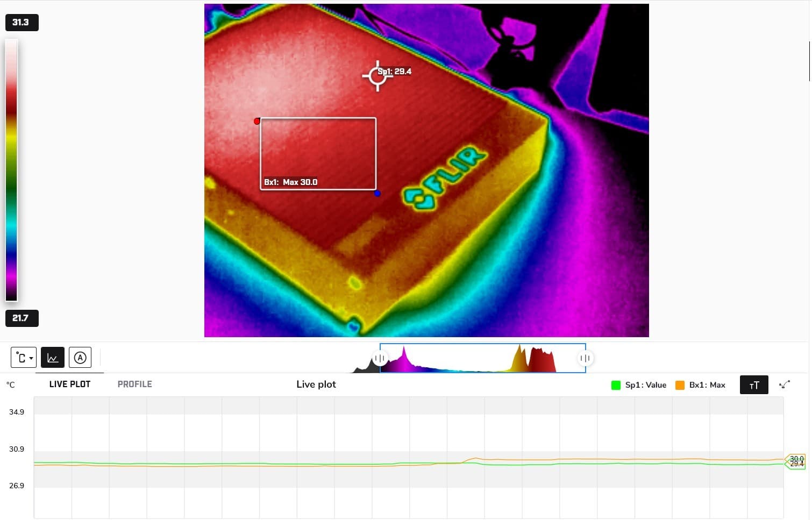Click the 21.7 min temperature label
The width and height of the screenshot is (812, 520).
click(x=22, y=318)
